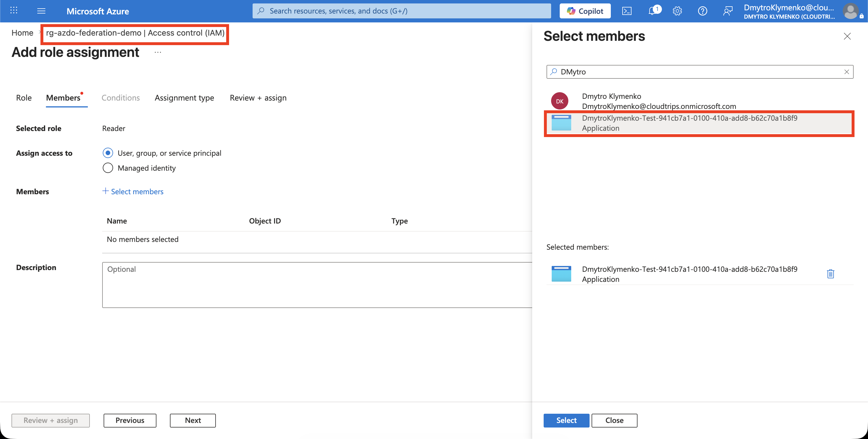
Task: Click the DMytro member search field
Action: 700,72
